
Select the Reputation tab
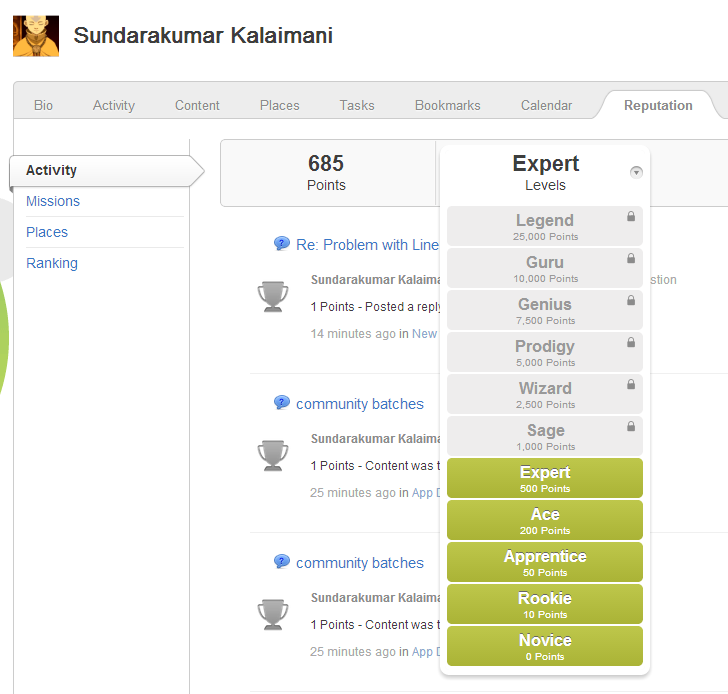tap(658, 105)
